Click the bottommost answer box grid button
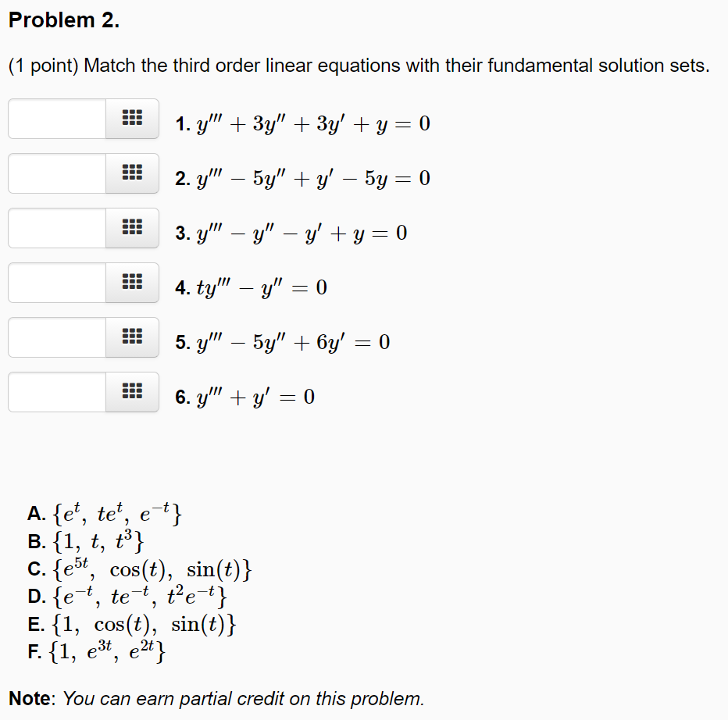Viewport: 728px width, 720px height. 131,392
